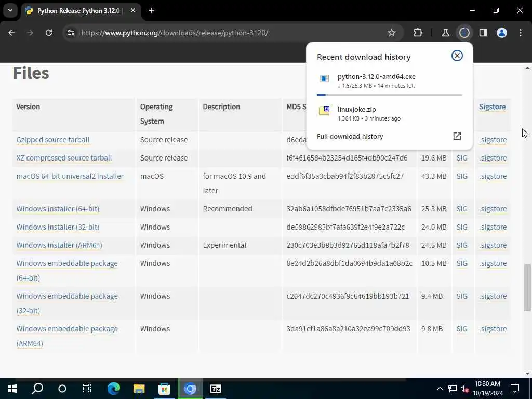Open Microsoft Store from taskbar
This screenshot has width=532, height=399.
165,389
